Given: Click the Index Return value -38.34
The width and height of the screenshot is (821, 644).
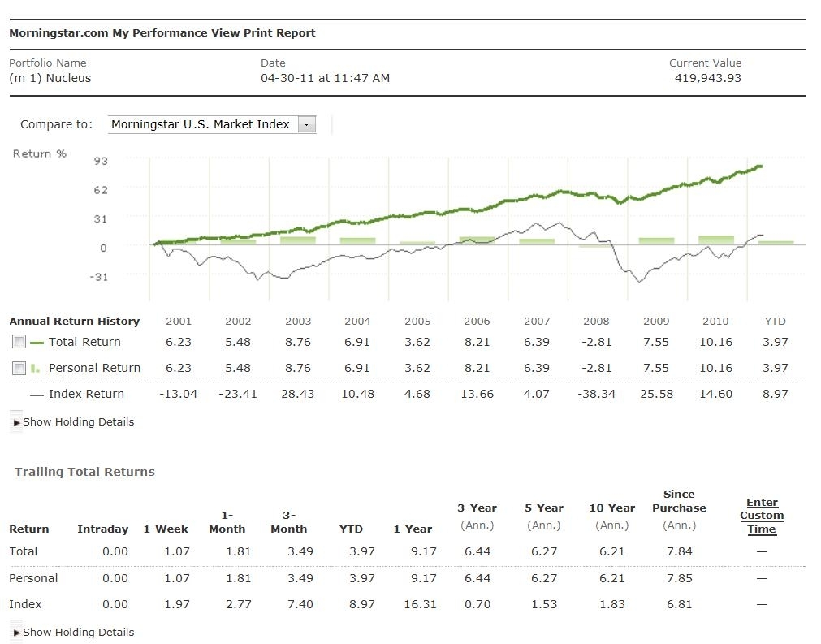Looking at the screenshot, I should pyautogui.click(x=596, y=394).
